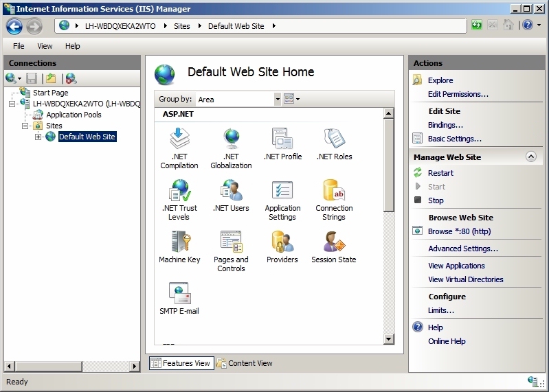This screenshot has height=392, width=549.
Task: Click the Explore action link
Action: tap(440, 80)
